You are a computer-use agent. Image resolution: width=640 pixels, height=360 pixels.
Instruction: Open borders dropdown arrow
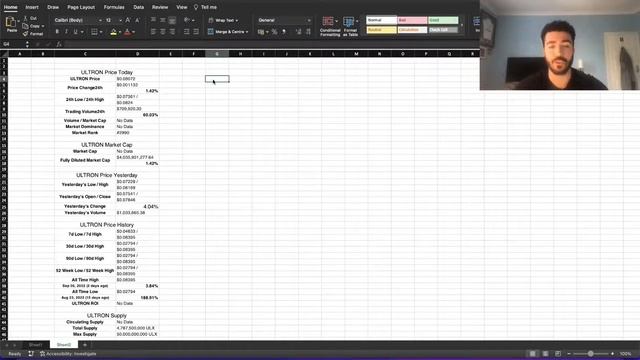coord(101,32)
